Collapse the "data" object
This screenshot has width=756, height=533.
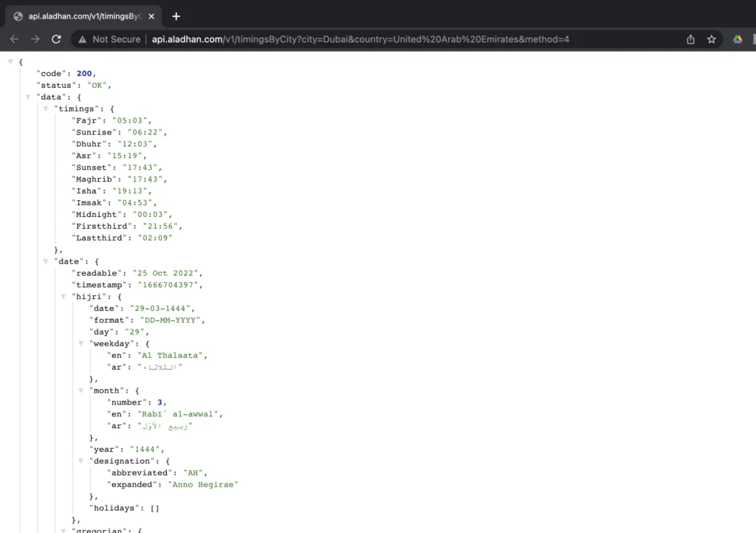pyautogui.click(x=28, y=97)
